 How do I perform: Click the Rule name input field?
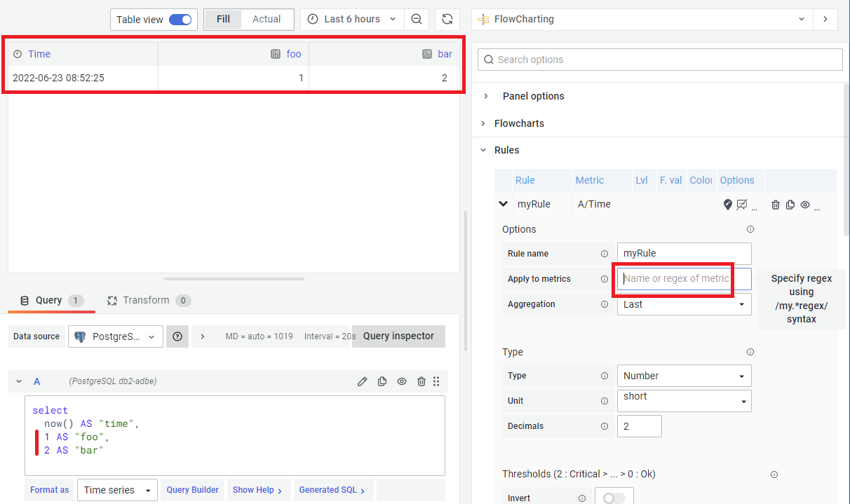coord(684,253)
